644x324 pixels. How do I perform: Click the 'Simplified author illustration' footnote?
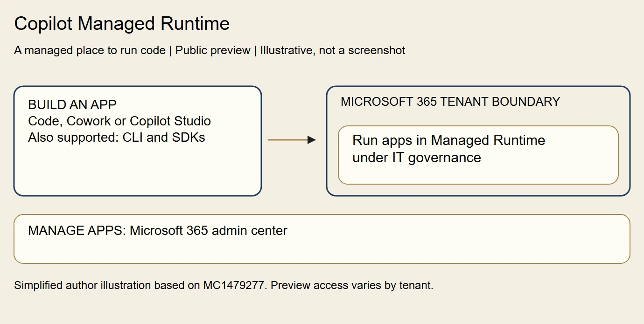coord(224,285)
